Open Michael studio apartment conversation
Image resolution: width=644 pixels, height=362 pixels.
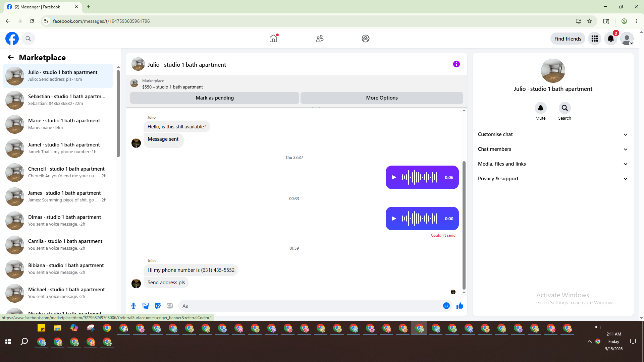[58, 293]
